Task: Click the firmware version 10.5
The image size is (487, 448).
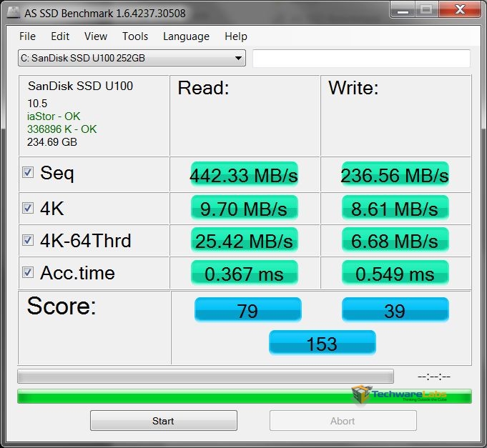Action: 37,104
